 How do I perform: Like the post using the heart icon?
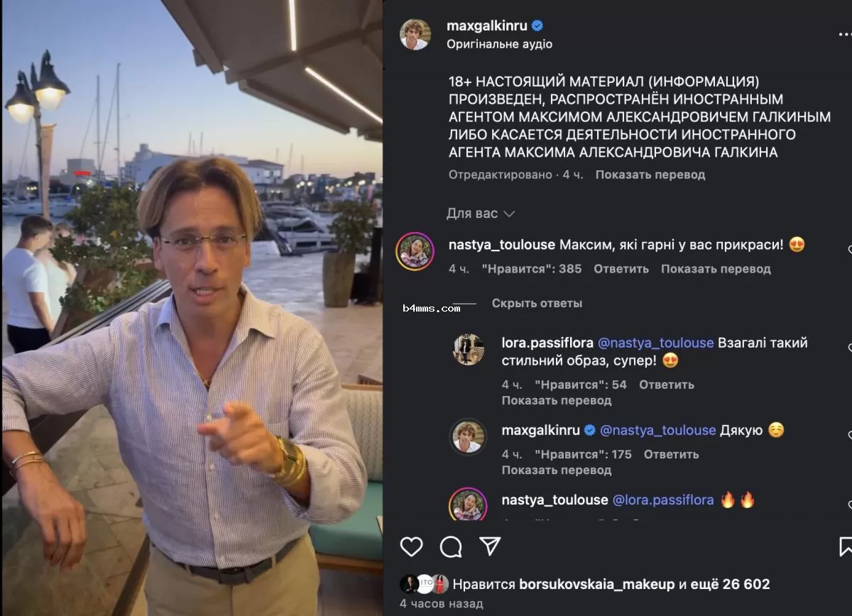[x=410, y=545]
